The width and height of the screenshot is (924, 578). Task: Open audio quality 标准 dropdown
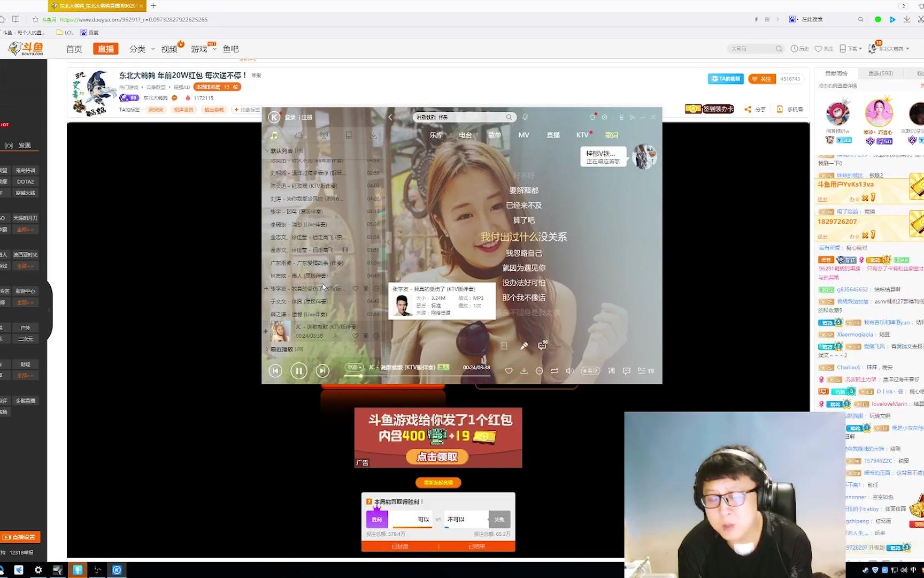tap(355, 367)
